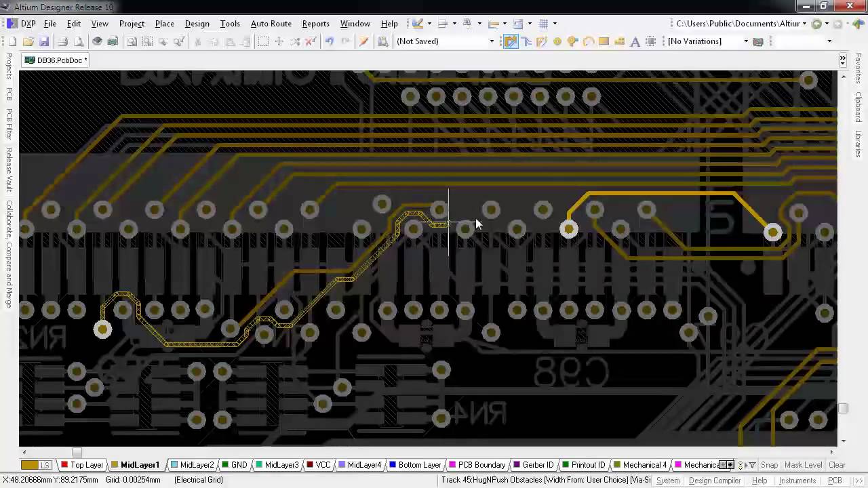Click the Place Component icon
Image resolution: width=868 pixels, height=488 pixels.
[x=650, y=41]
